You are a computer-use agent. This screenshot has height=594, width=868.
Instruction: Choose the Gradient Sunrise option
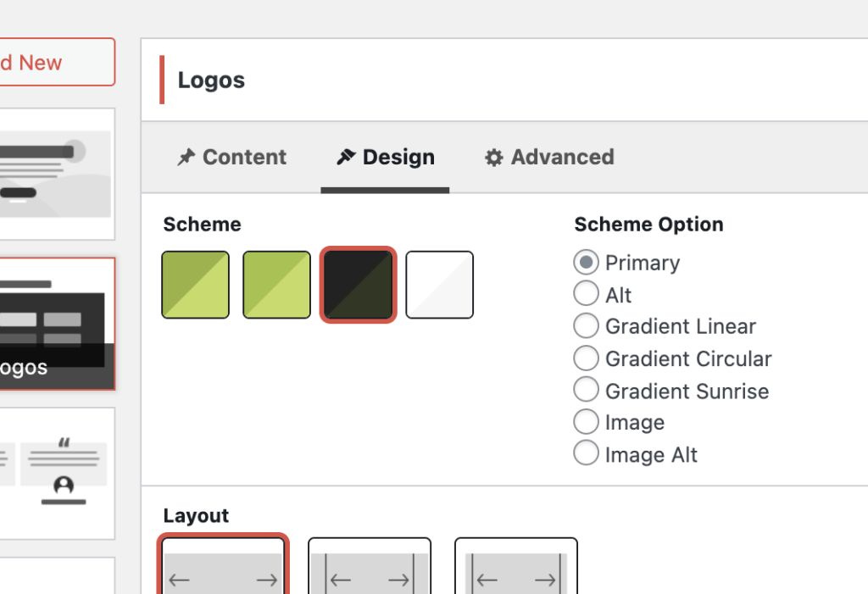click(x=586, y=391)
